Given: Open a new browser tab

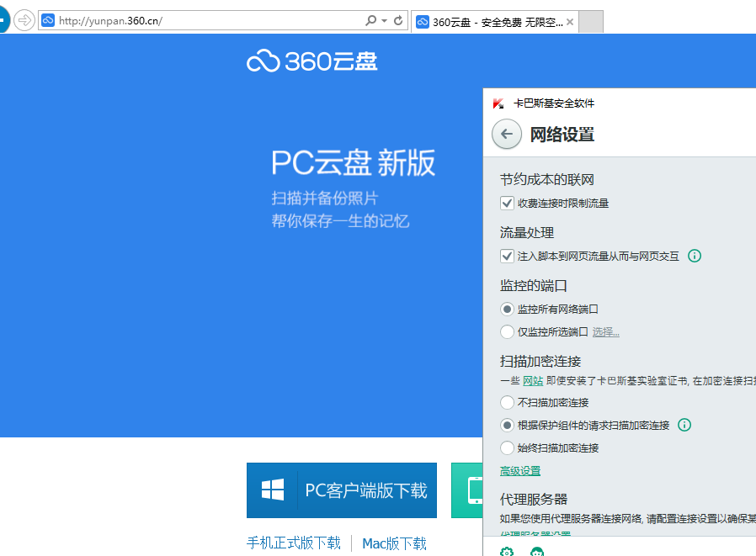Looking at the screenshot, I should (591, 22).
